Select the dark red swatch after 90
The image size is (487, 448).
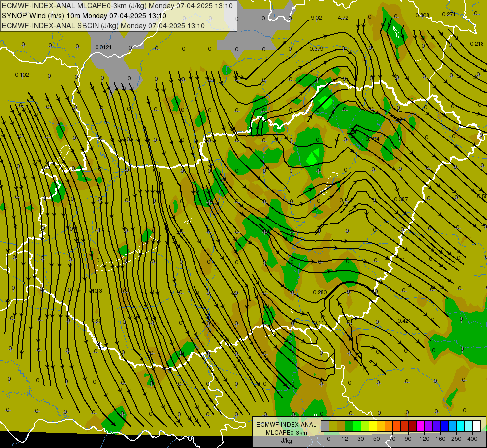pos(413,426)
